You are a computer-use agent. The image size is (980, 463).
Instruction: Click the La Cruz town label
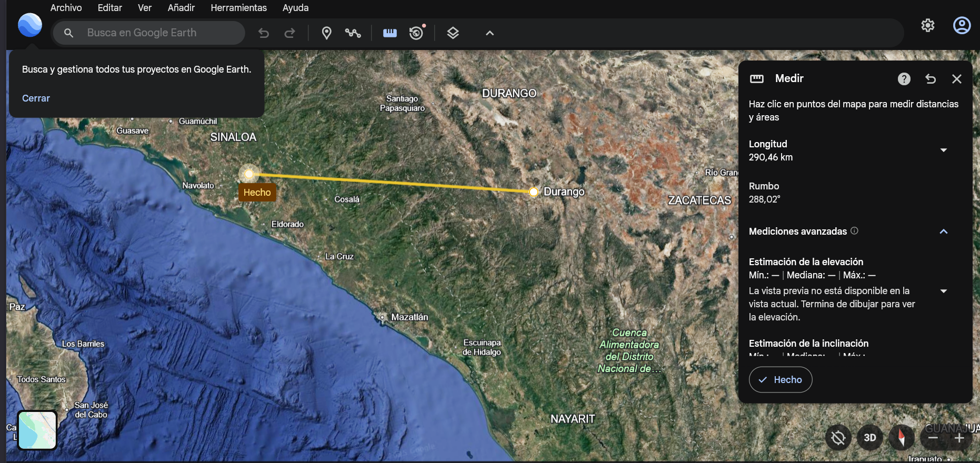coord(339,256)
